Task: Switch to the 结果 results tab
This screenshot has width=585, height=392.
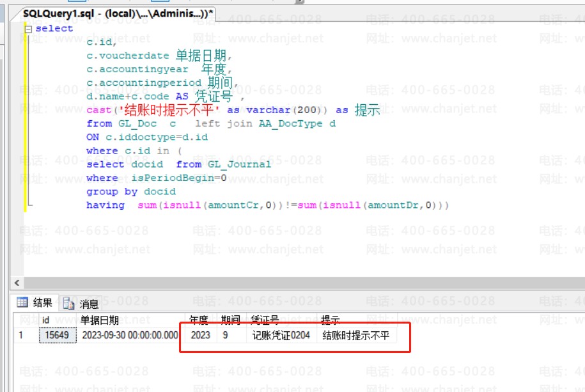Action: click(x=35, y=302)
